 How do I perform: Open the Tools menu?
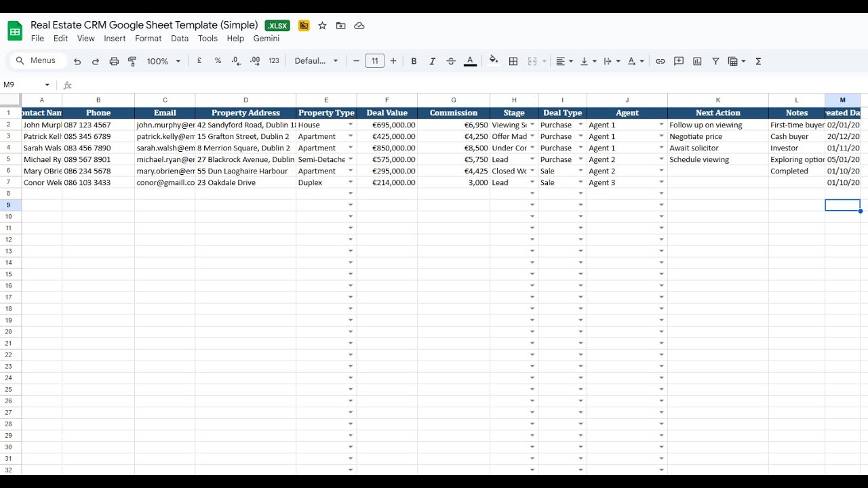click(208, 39)
